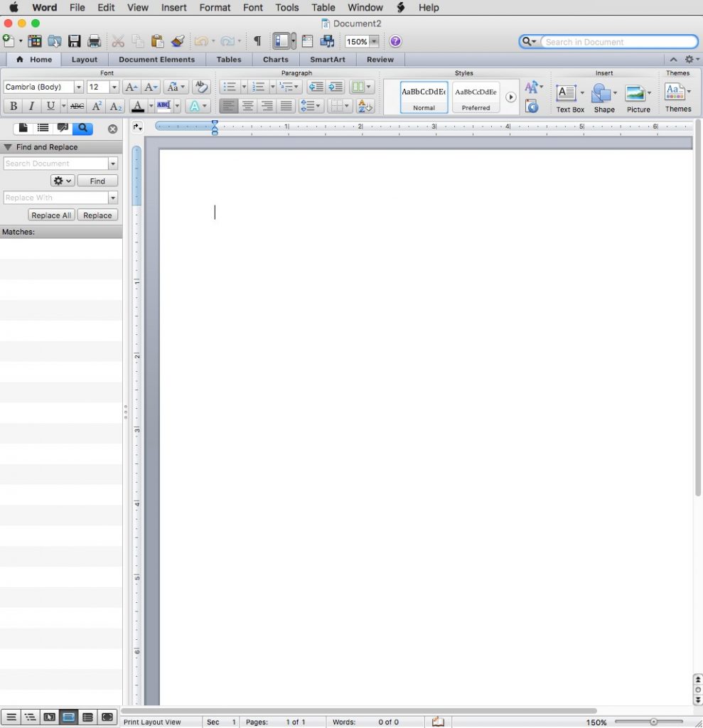Image resolution: width=703 pixels, height=728 pixels.
Task: Toggle show paragraph marks (¶)
Action: click(x=257, y=41)
